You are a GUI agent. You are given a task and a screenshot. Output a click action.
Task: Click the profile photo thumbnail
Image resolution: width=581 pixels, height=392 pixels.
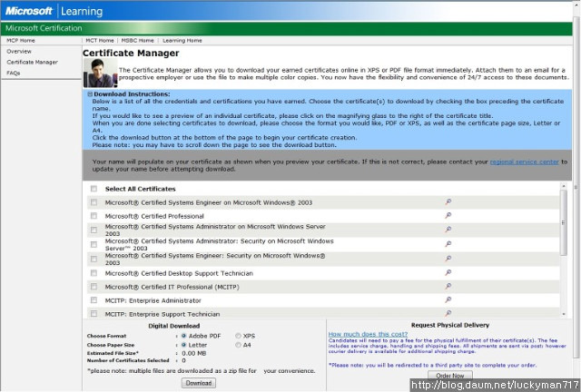click(101, 73)
